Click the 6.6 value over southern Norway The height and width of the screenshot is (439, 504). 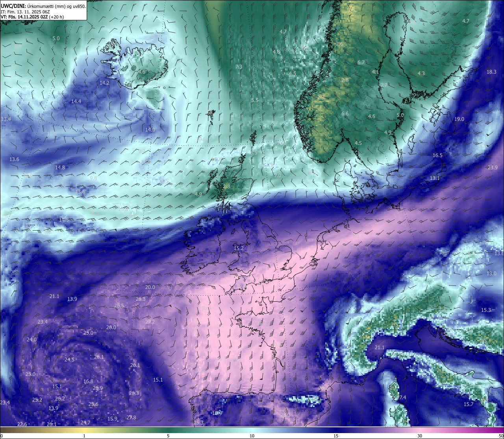point(345,114)
